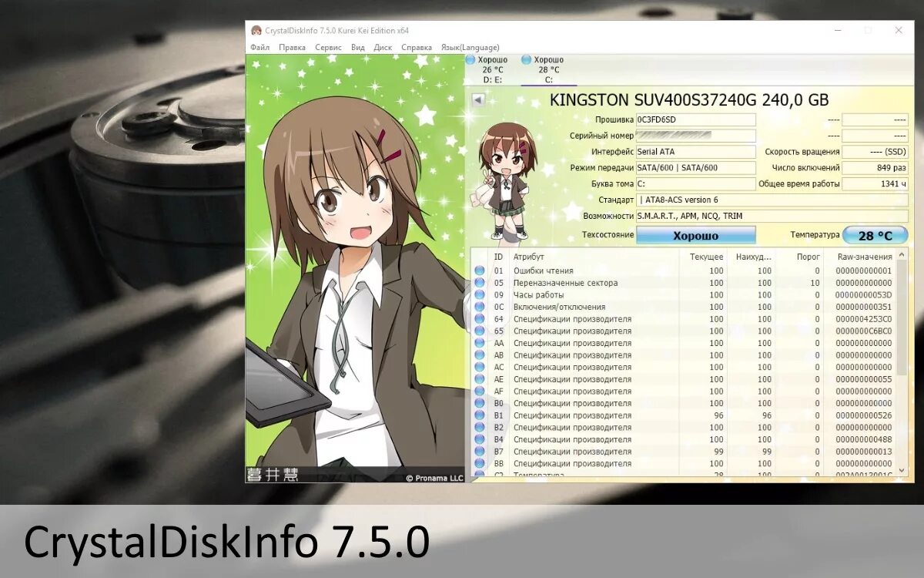
Task: Click status icon of attribute AA
Action: click(x=480, y=343)
